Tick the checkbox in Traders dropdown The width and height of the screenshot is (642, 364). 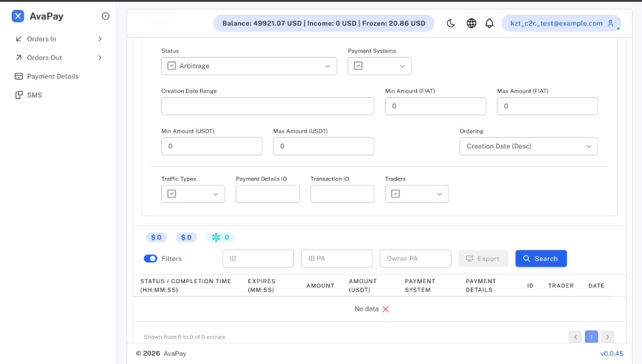pyautogui.click(x=396, y=194)
